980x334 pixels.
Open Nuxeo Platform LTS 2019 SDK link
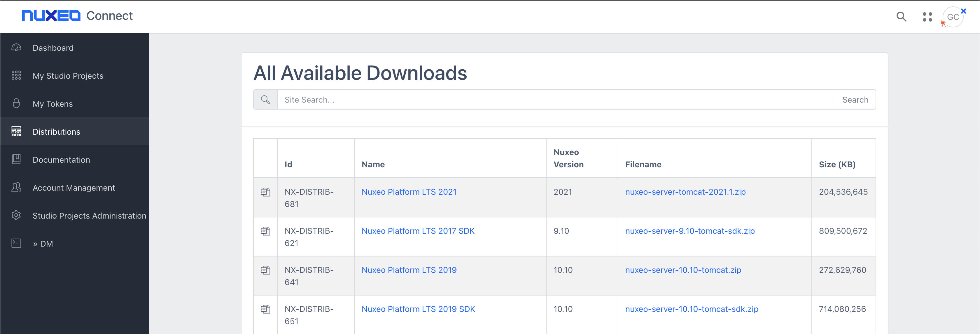pos(418,309)
